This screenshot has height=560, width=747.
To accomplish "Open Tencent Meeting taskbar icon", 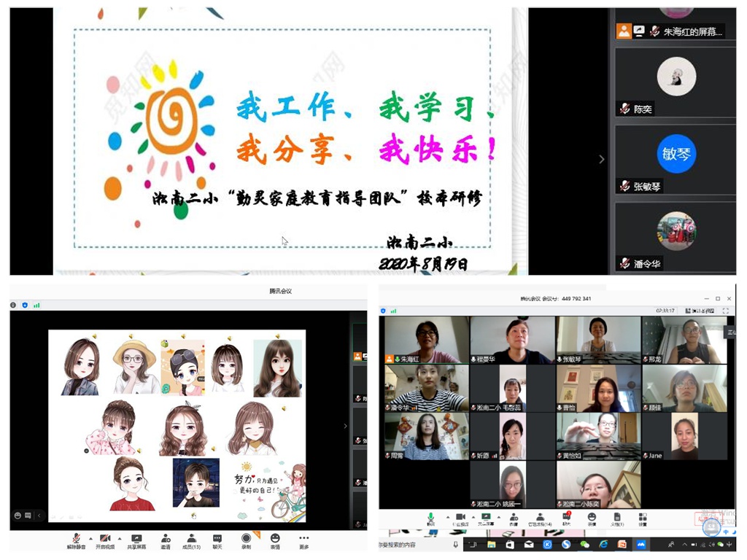I will tap(641, 545).
